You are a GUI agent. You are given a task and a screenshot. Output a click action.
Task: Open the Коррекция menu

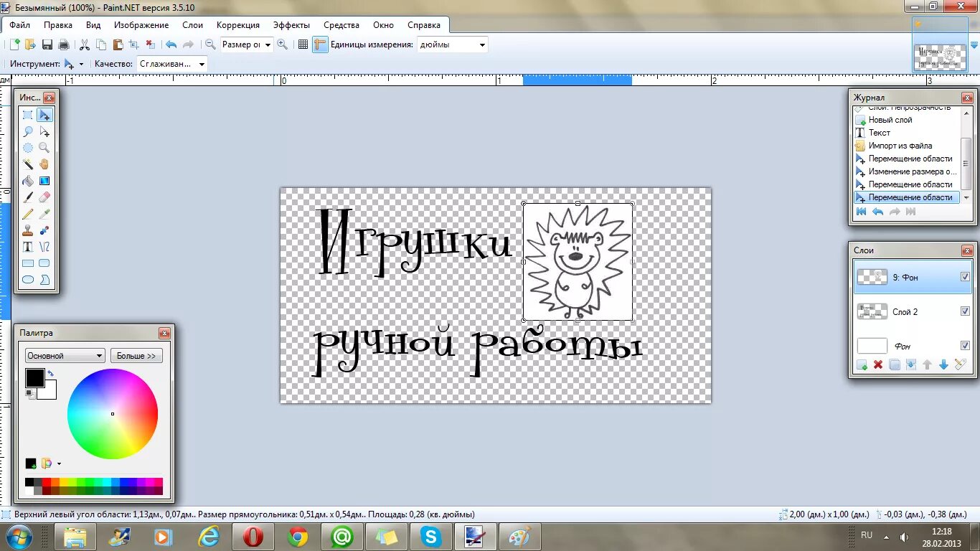(x=238, y=25)
